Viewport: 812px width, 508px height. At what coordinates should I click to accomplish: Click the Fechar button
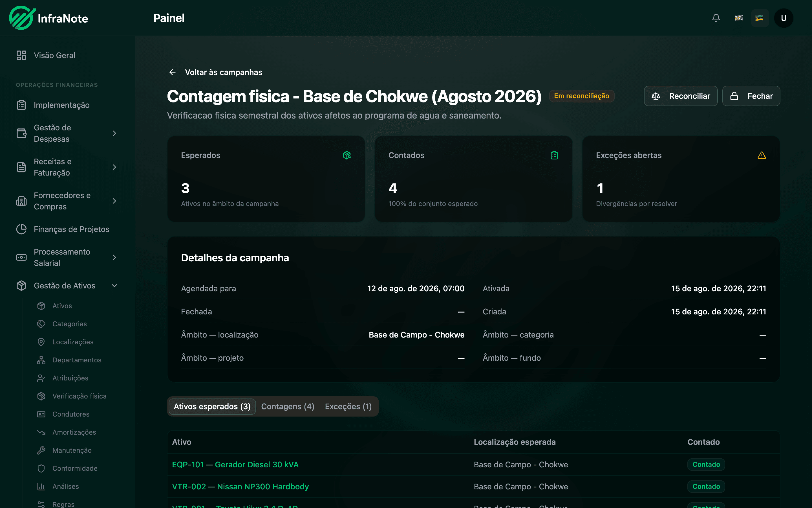click(x=751, y=96)
